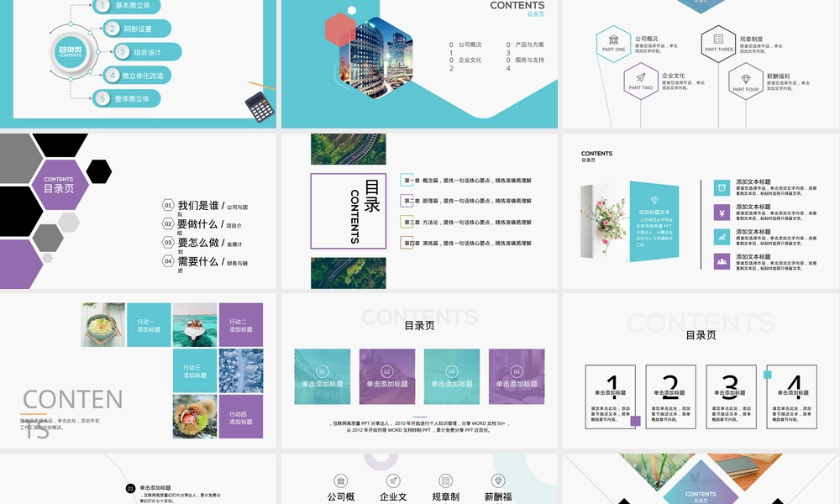The height and width of the screenshot is (504, 840).
Task: Open the upper aerial road photo above 目录 box
Action: pos(349,149)
